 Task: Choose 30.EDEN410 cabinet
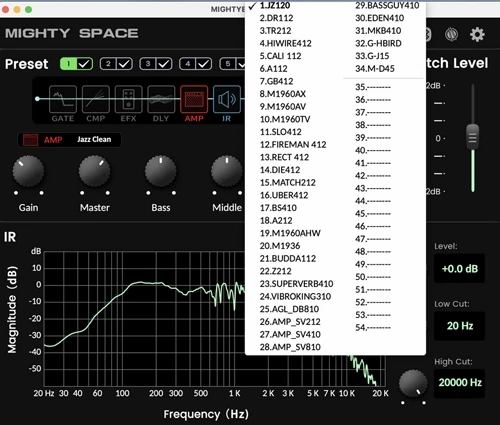380,18
